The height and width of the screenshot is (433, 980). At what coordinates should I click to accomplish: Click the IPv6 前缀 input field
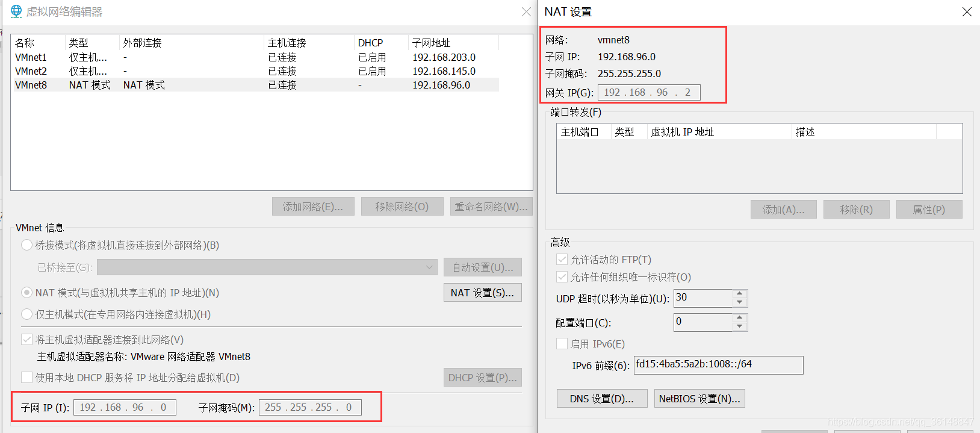(x=719, y=365)
